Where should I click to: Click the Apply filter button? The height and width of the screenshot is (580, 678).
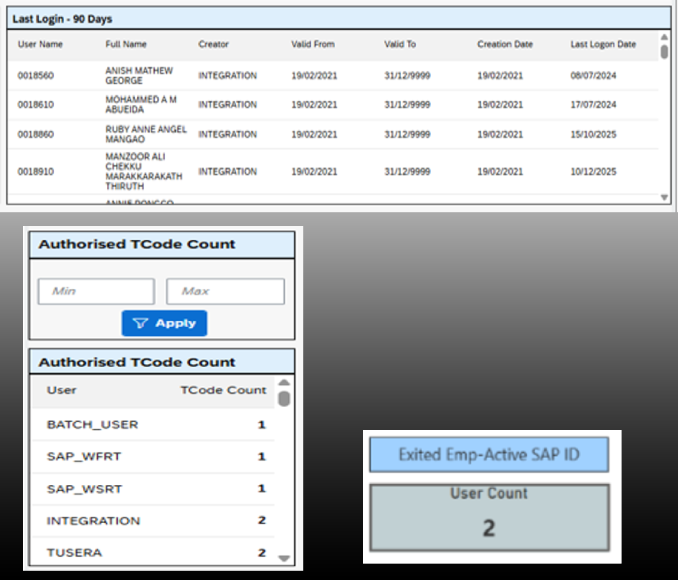click(x=164, y=323)
